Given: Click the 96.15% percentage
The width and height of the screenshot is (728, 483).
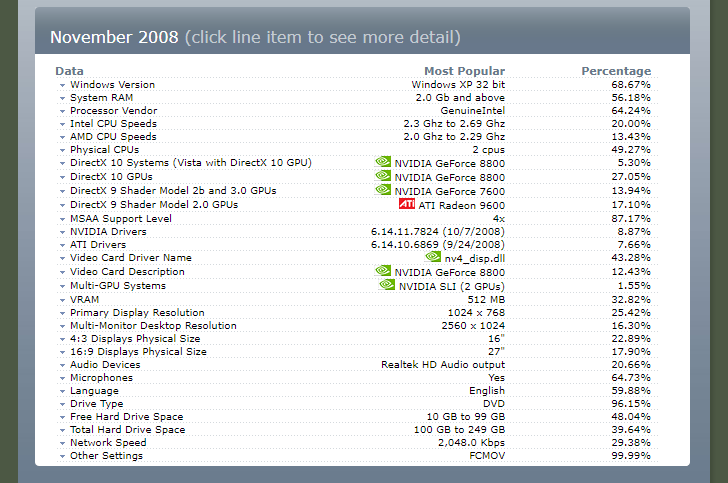Looking at the screenshot, I should tap(631, 404).
